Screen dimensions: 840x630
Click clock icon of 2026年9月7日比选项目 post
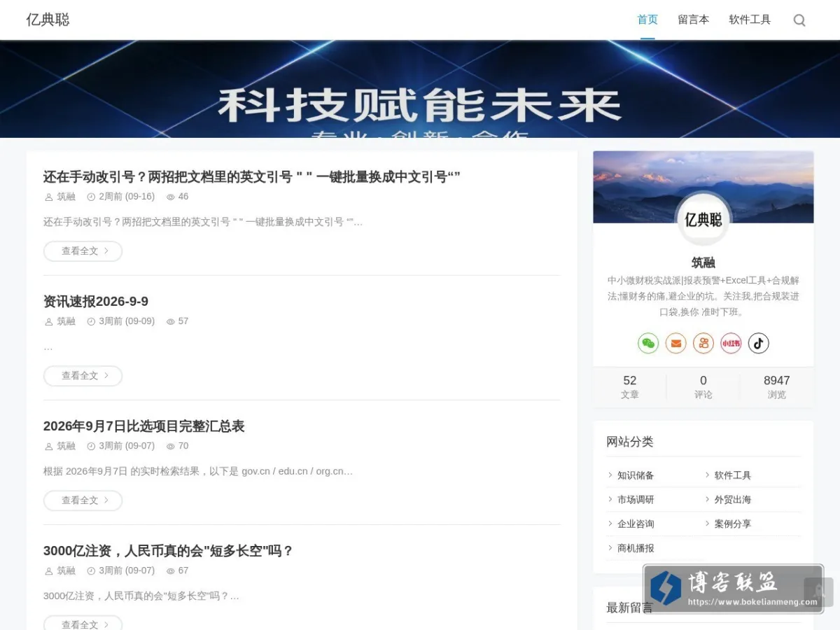pyautogui.click(x=91, y=447)
